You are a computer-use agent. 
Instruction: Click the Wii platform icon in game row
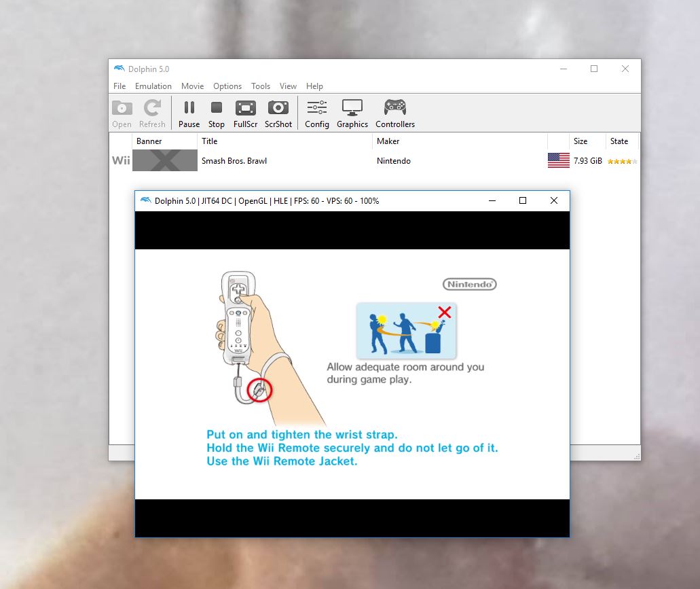point(121,160)
